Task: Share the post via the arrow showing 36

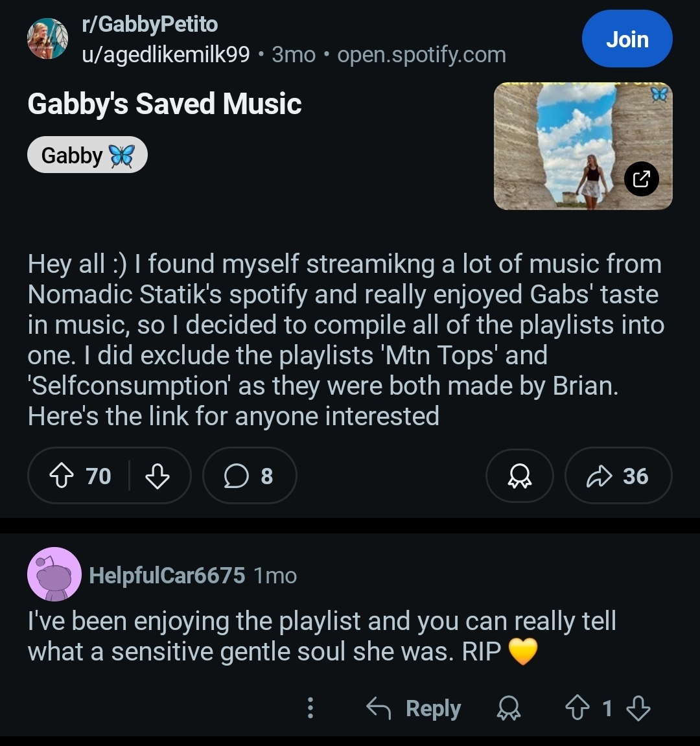Action: 618,476
